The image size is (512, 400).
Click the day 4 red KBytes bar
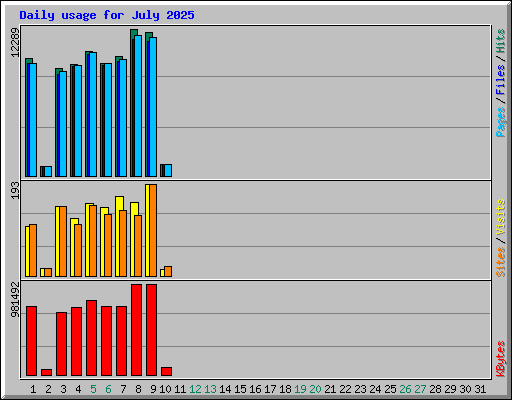76,341
